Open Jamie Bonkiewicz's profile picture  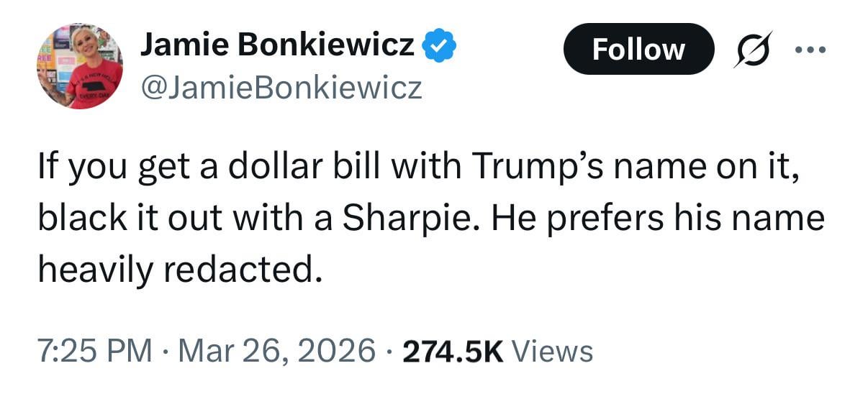point(80,65)
